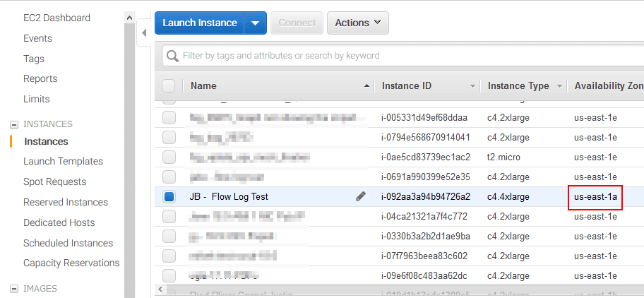Screen dimensions: 644x298
Task: Check the box for instance i-0691a990399e52e35
Action: tap(169, 177)
